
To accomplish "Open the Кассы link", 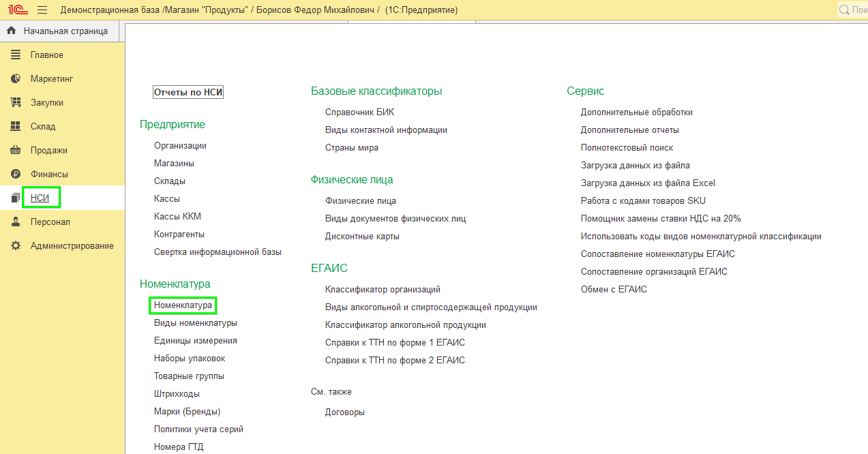I will click(167, 198).
